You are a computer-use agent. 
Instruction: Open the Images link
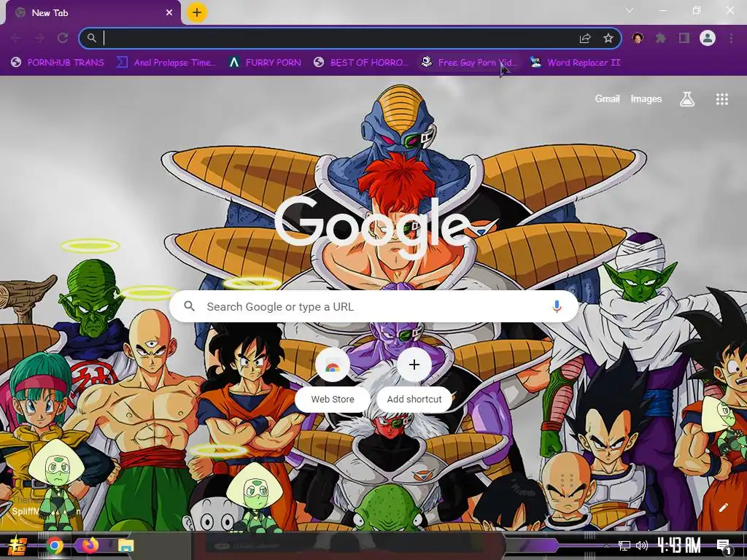(646, 99)
